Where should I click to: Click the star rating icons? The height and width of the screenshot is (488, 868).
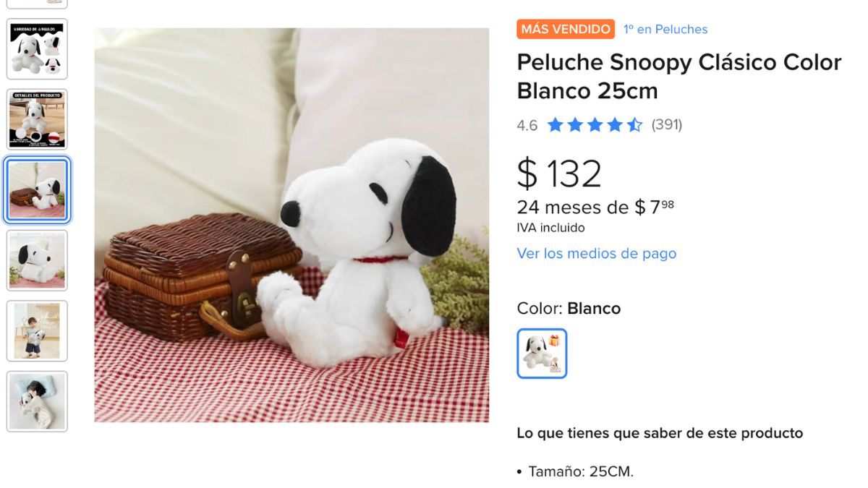coord(595,125)
